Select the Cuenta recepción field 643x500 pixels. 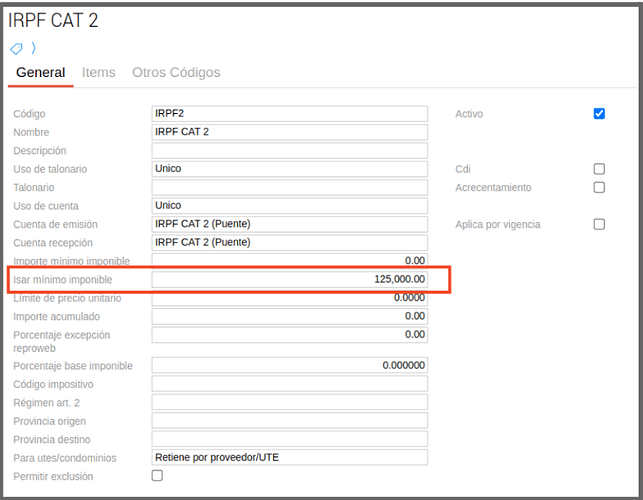[290, 243]
